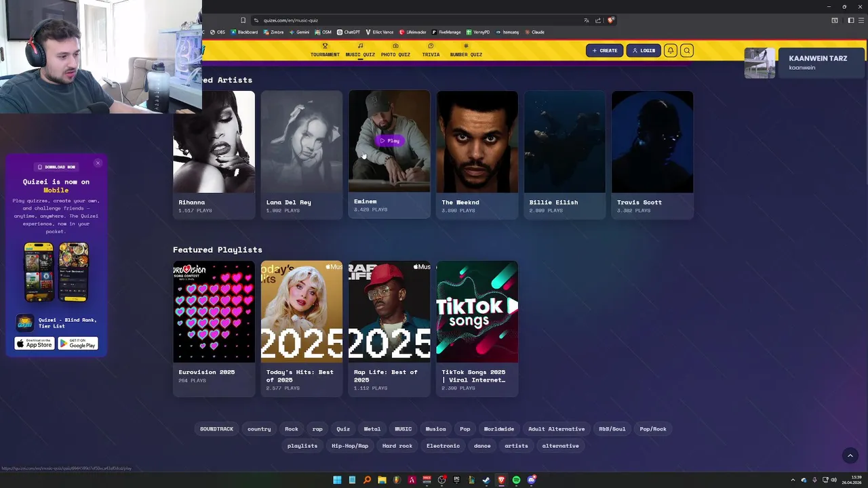
Task: Select the R&B/Soul tag
Action: [612, 429]
